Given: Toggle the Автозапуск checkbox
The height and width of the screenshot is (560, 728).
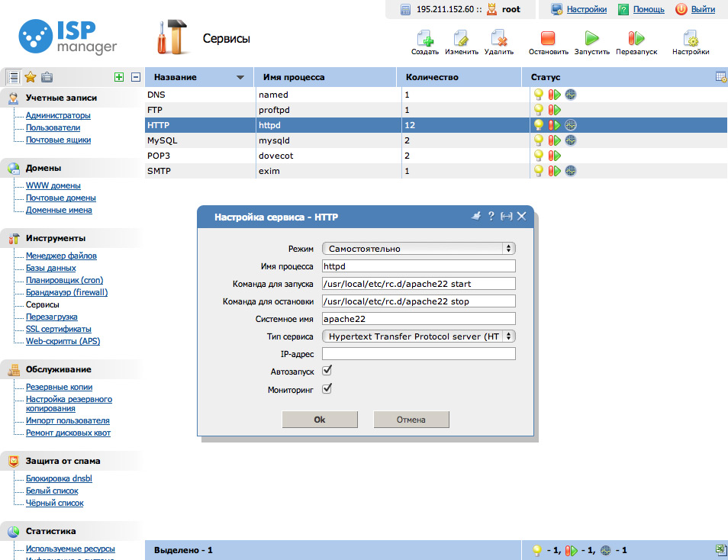Looking at the screenshot, I should (327, 370).
